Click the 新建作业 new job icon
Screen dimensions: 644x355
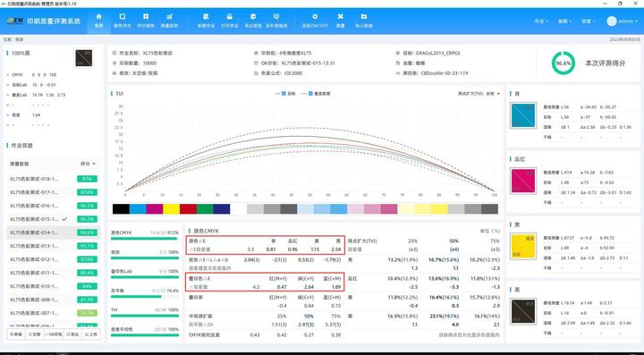point(206,17)
